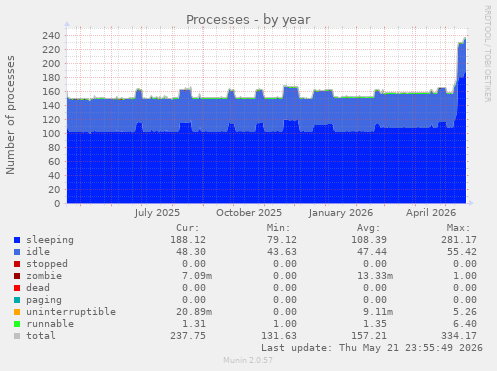Click the total maximum value 334.17

pos(459,336)
